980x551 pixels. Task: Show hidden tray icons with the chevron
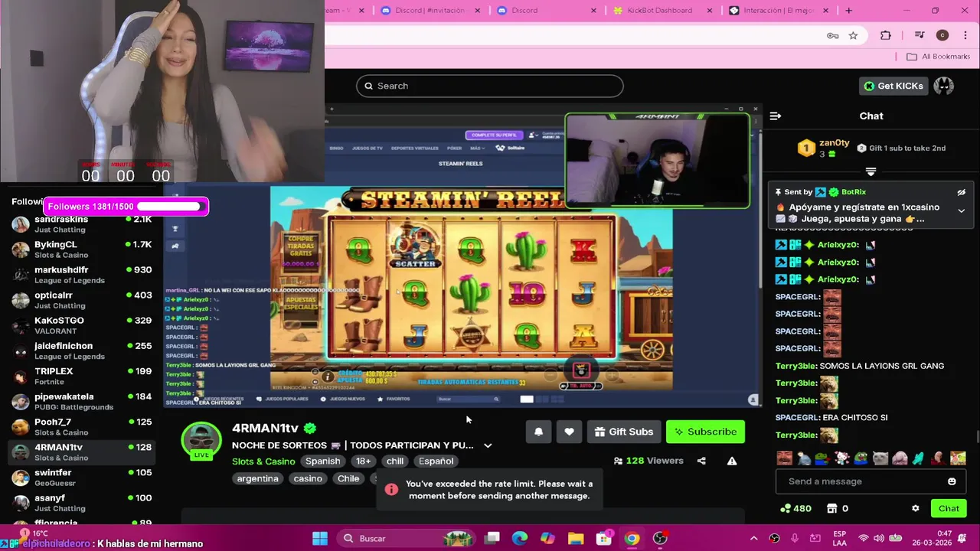[753, 538]
